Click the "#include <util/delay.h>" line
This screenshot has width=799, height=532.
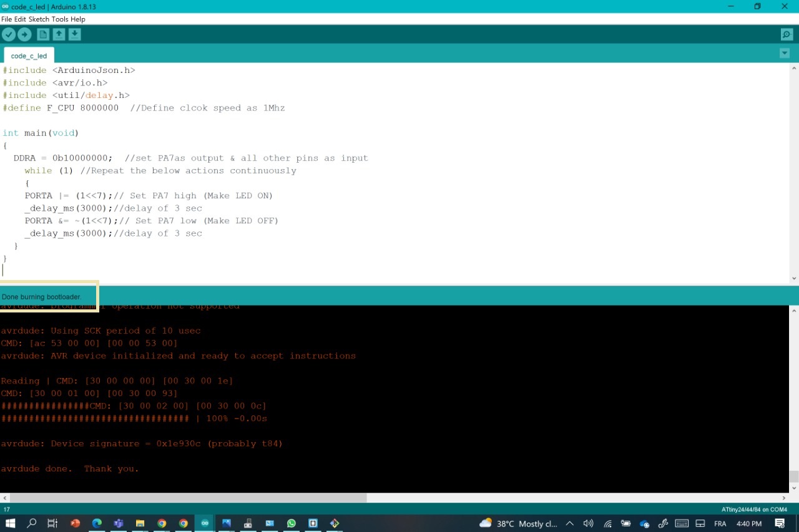point(66,95)
